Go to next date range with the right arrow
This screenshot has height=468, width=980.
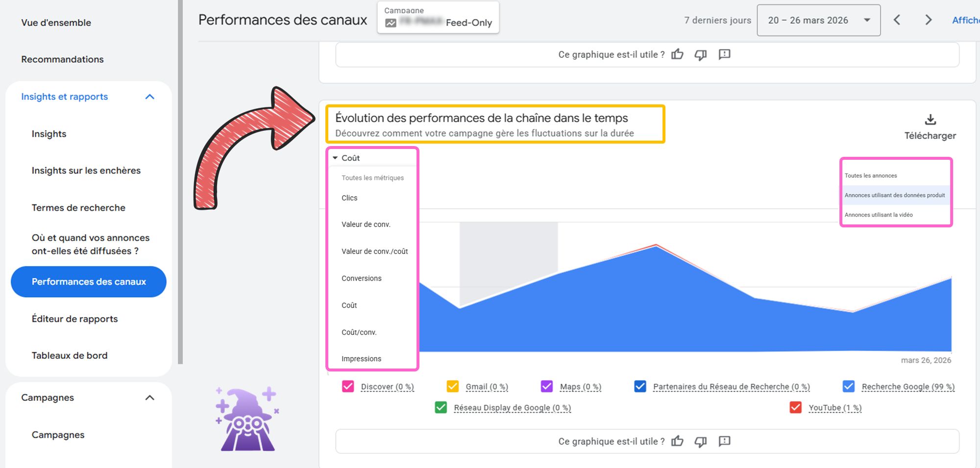point(928,20)
